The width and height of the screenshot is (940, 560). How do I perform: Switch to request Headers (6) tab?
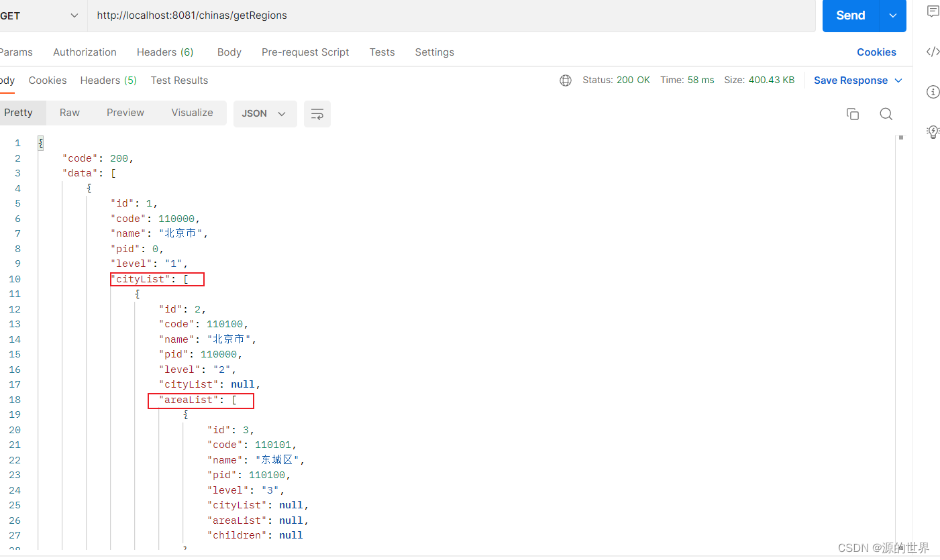(165, 52)
